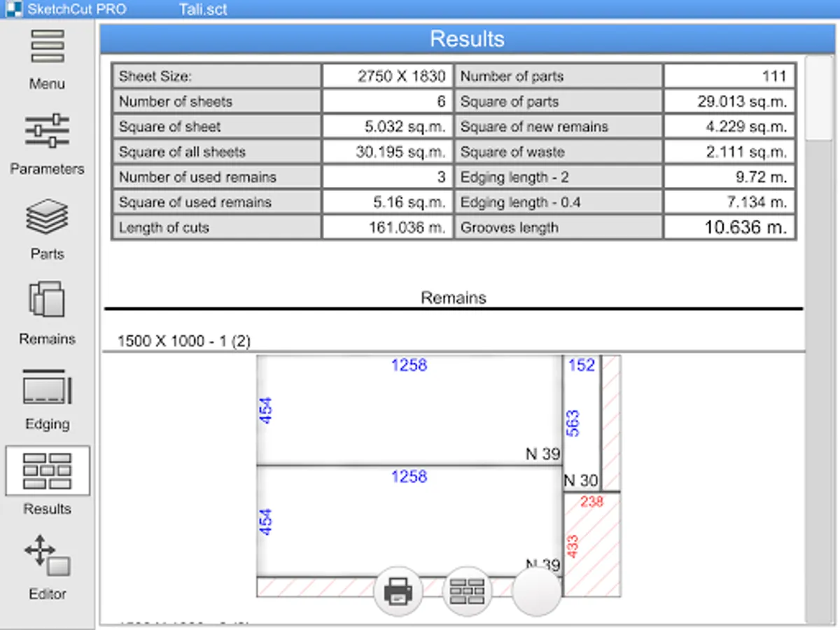
Task: Click the Sheet Size: label
Action: pyautogui.click(x=155, y=76)
